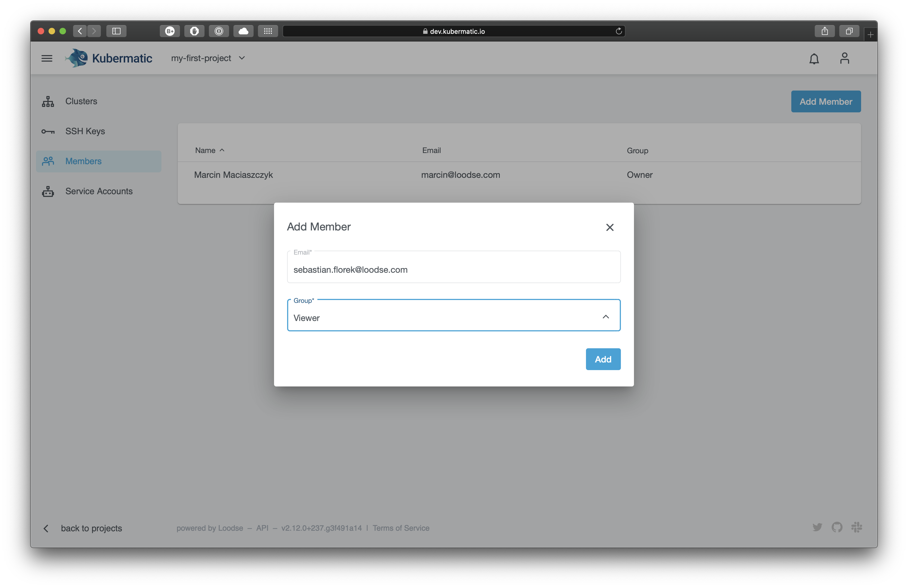Click the Email input field
Viewport: 908px width, 588px height.
click(x=454, y=269)
